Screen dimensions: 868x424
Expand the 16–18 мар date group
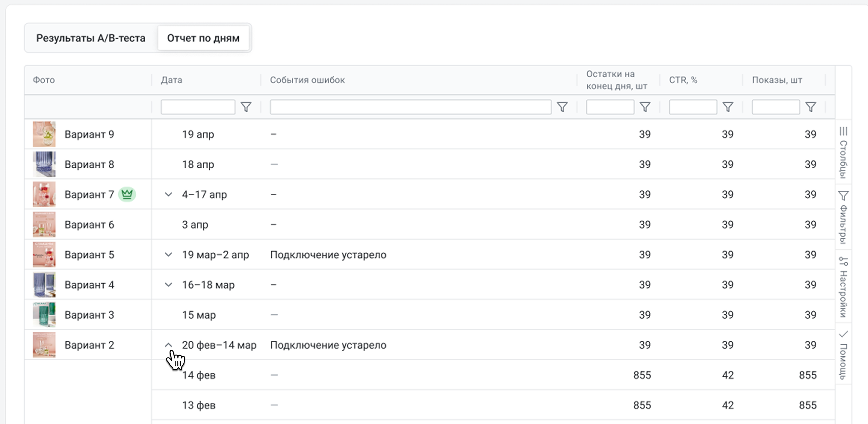tap(168, 285)
